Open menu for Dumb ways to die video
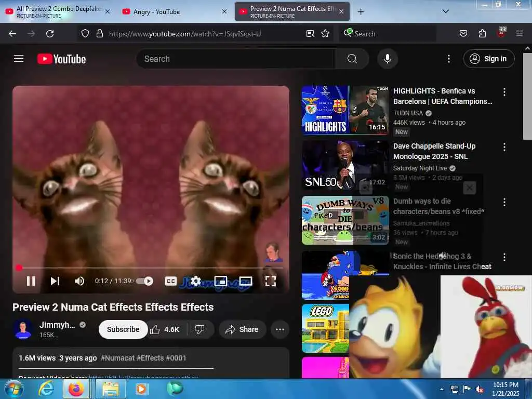The width and height of the screenshot is (532, 399). tap(504, 202)
